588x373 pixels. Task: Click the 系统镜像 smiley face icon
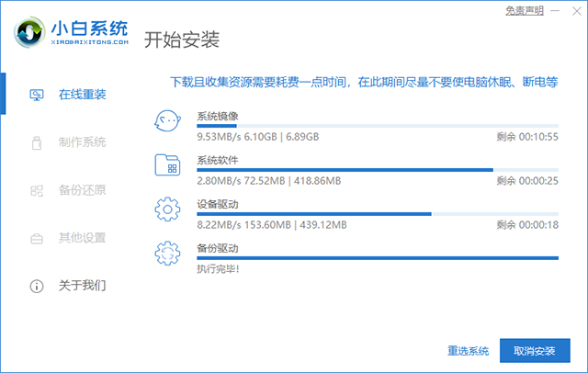point(167,122)
